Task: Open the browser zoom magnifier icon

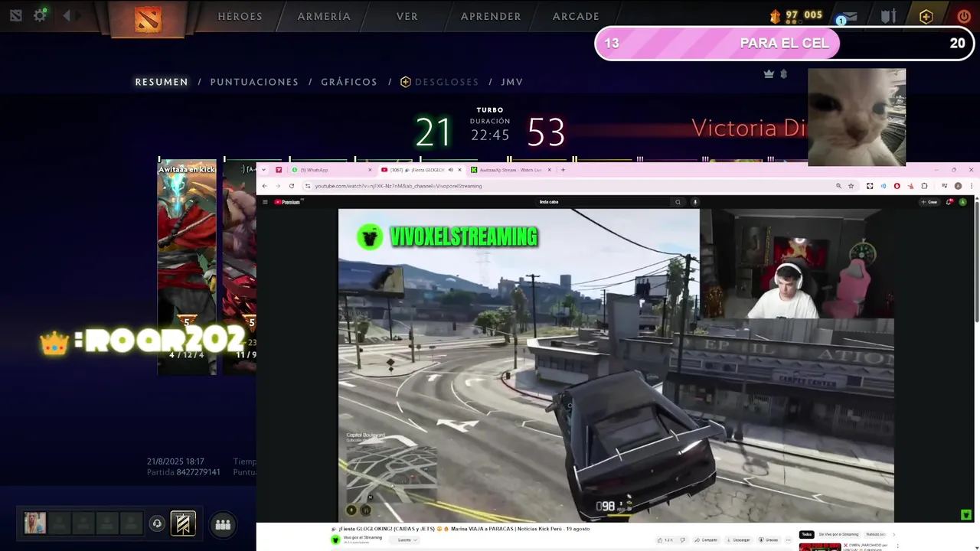Action: pyautogui.click(x=838, y=186)
